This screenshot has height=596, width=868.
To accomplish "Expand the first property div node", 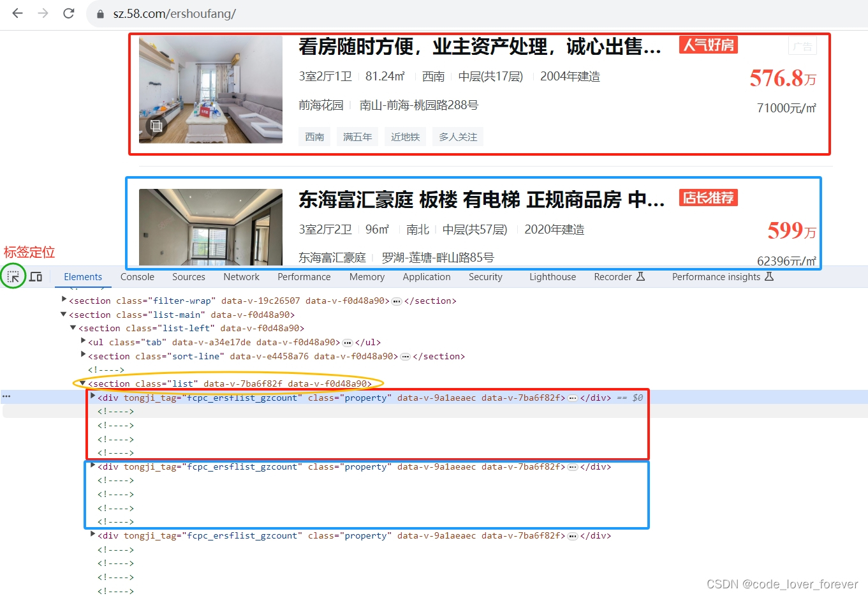I will [x=92, y=396].
